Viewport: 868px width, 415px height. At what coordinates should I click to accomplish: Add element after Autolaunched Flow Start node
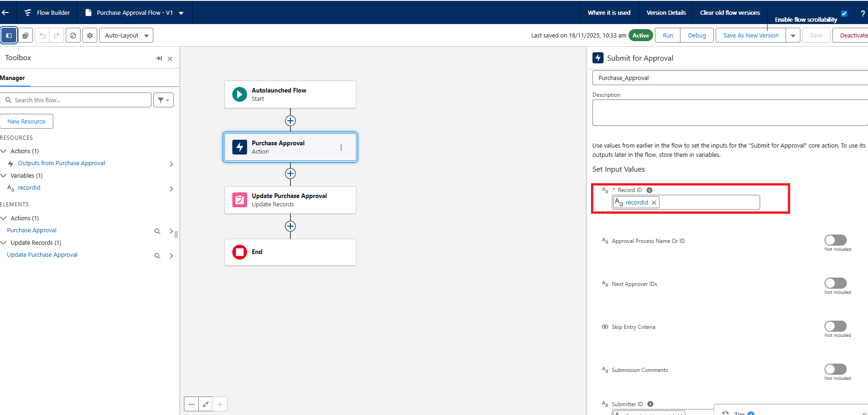click(290, 121)
